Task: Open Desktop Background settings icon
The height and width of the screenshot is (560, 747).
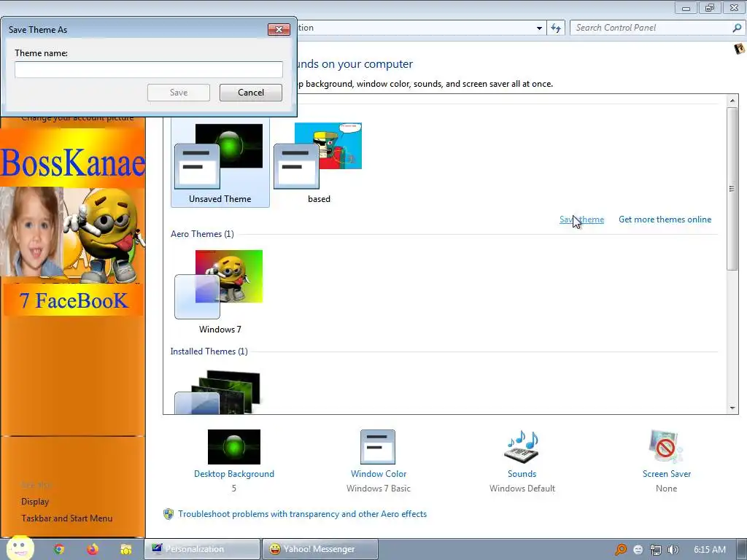Action: click(x=234, y=447)
